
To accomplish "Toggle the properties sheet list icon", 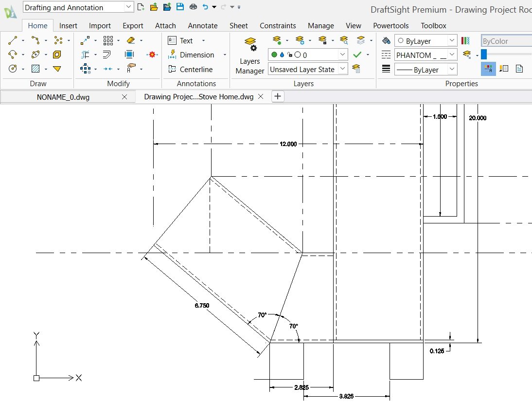I will (519, 69).
